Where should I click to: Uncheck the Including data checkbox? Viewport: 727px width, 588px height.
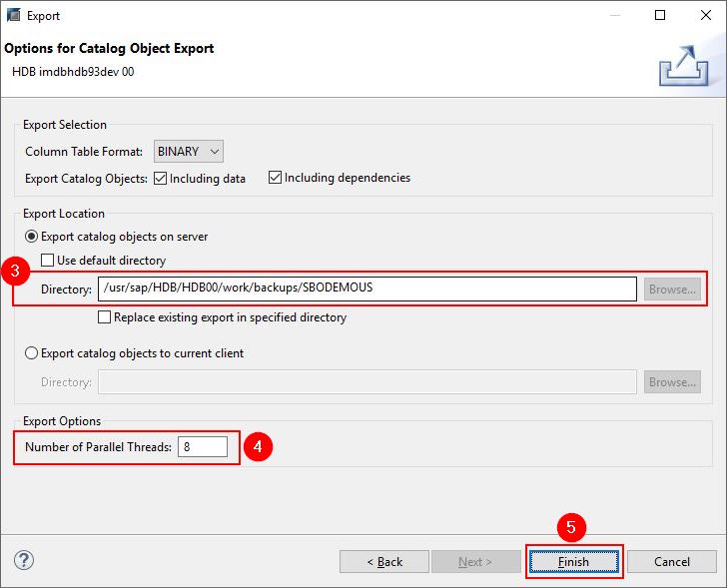[160, 178]
